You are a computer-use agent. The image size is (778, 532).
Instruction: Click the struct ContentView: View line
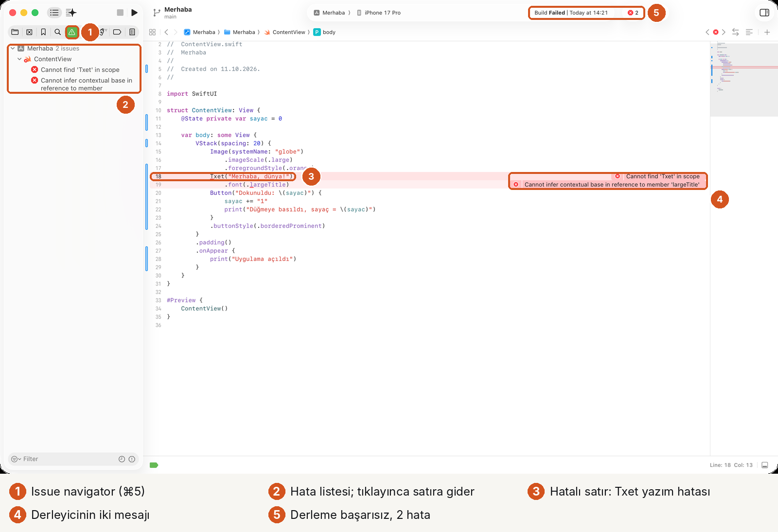[x=213, y=110]
